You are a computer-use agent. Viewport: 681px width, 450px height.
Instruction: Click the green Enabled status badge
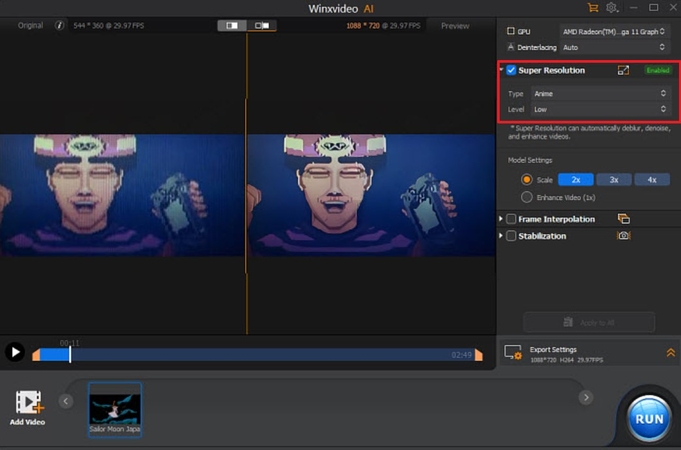tap(658, 70)
